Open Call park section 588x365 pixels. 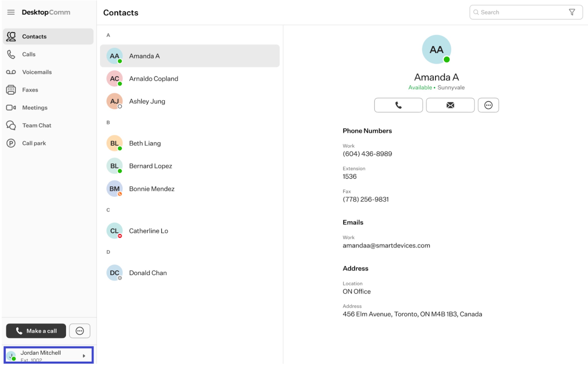coord(48,143)
